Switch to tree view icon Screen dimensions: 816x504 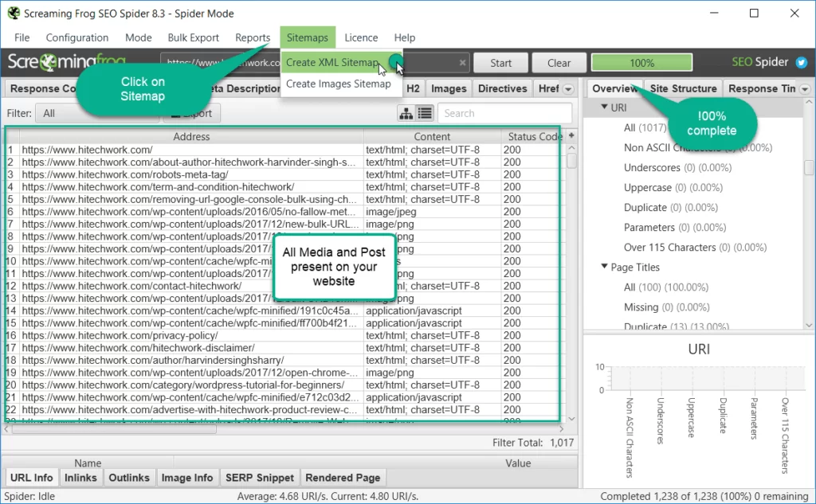tap(406, 113)
